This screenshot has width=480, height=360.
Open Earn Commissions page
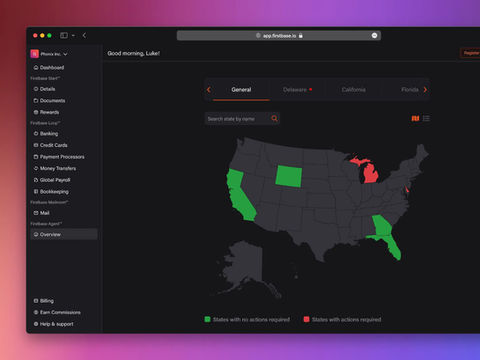click(57, 313)
